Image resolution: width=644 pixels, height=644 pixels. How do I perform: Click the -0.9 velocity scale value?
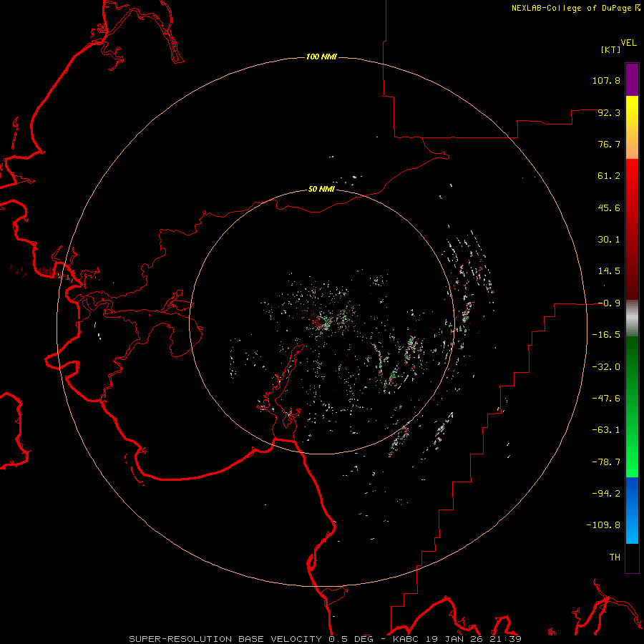pyautogui.click(x=609, y=303)
